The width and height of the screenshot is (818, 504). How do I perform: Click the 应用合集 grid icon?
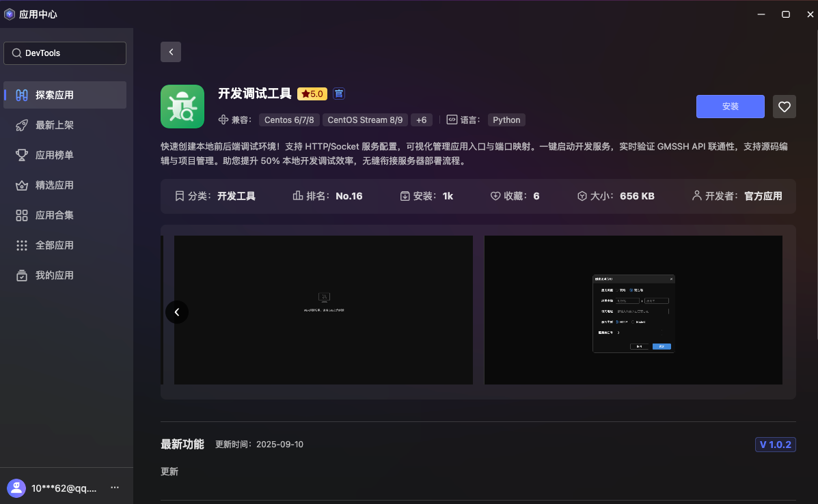[x=21, y=215]
